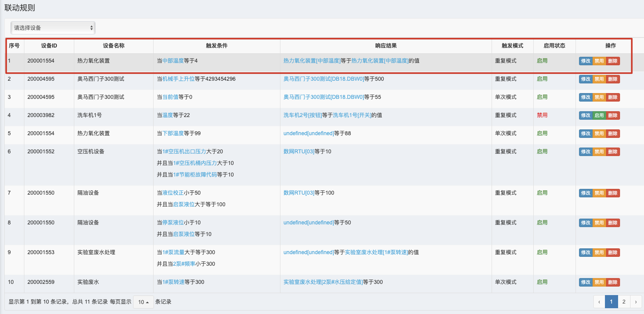Screen dimensions: 644x314
Task: Delete row 2 rule via 删除
Action: click(x=613, y=79)
